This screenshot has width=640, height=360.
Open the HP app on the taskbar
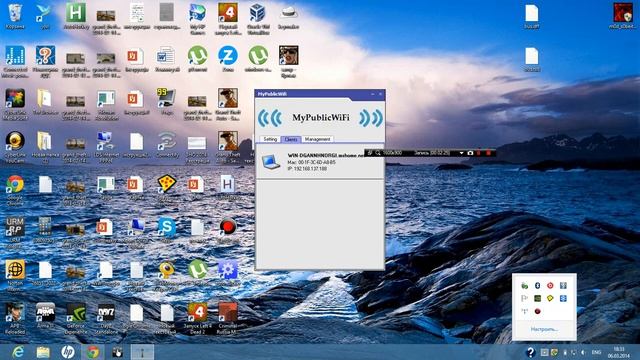[68, 352]
